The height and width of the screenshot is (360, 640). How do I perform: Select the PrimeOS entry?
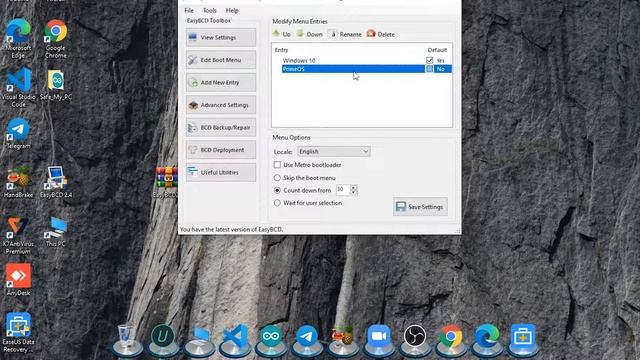[353, 69]
